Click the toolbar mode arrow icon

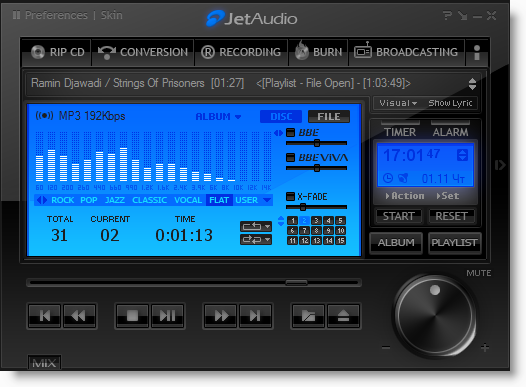point(463,15)
